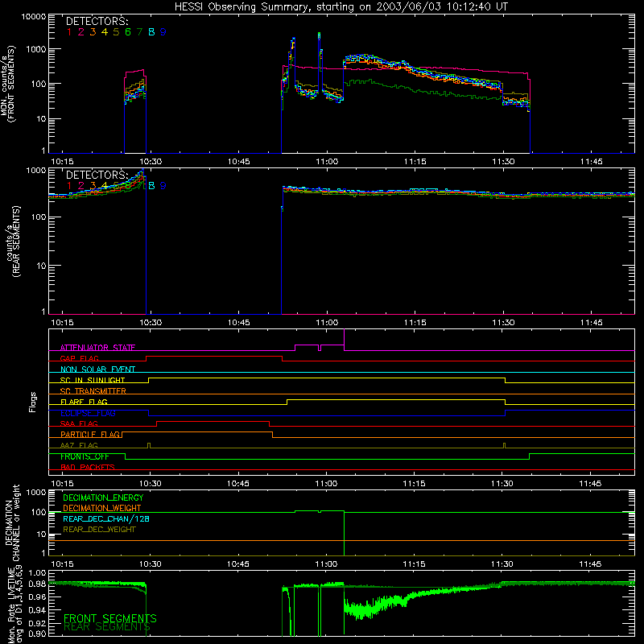Click the 10:30 time tick under the front segments plot
Viewport: 644px width, 644px height.
151,162
